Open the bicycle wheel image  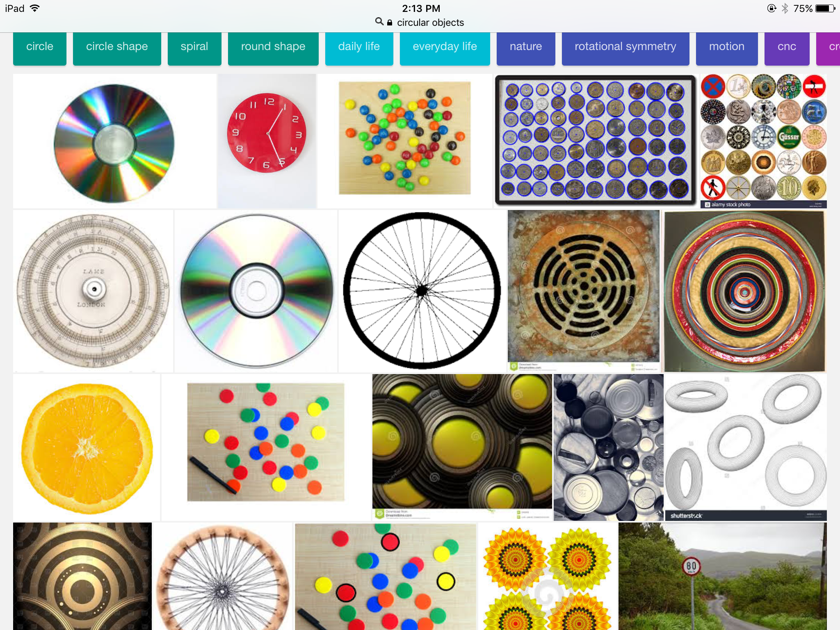422,291
